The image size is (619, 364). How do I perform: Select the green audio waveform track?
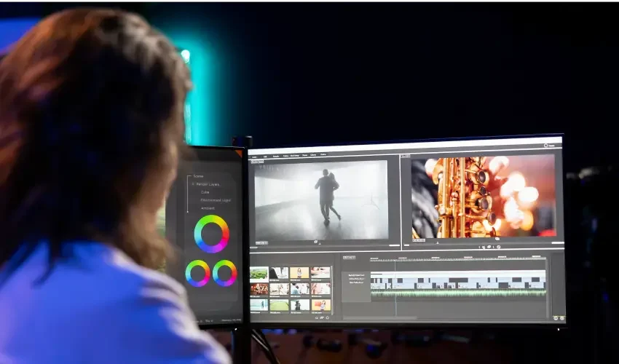pyautogui.click(x=458, y=293)
